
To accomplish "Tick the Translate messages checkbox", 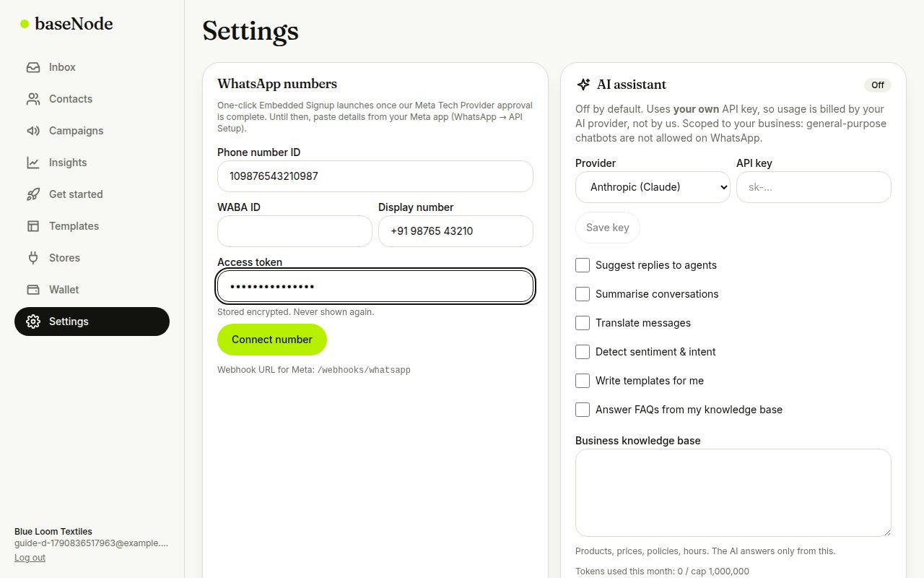I will [x=583, y=323].
